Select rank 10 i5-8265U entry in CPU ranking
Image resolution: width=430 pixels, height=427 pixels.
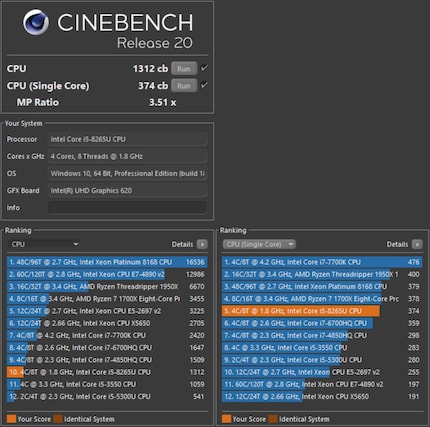click(x=107, y=372)
